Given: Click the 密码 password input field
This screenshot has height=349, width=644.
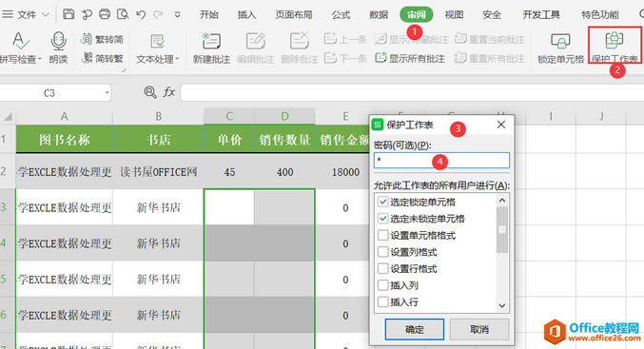Looking at the screenshot, I should (441, 160).
